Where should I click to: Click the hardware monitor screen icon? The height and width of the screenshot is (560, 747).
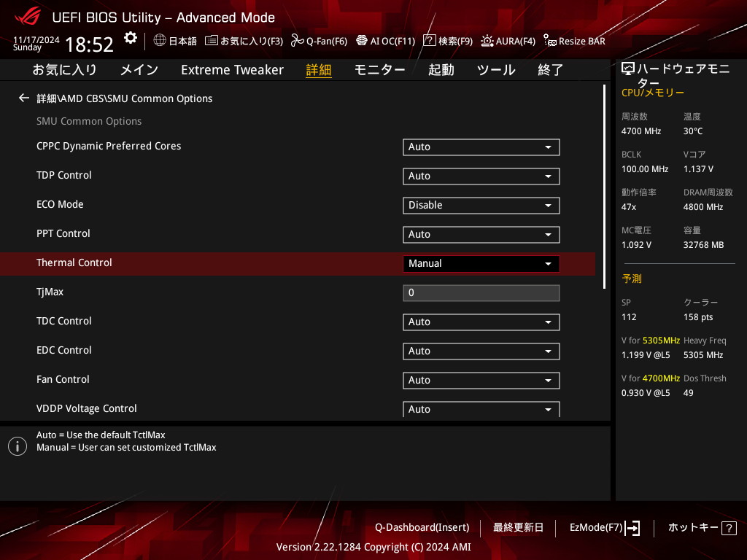click(628, 69)
